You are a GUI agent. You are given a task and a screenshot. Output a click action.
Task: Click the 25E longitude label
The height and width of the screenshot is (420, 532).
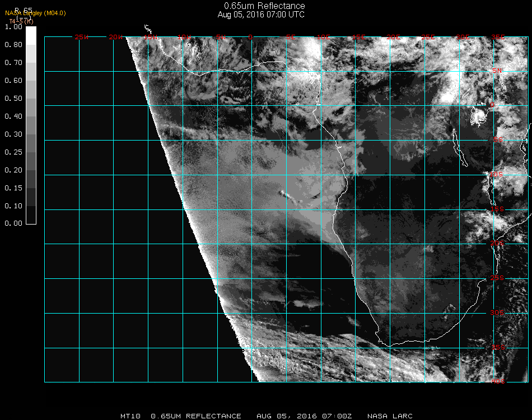pyautogui.click(x=428, y=37)
